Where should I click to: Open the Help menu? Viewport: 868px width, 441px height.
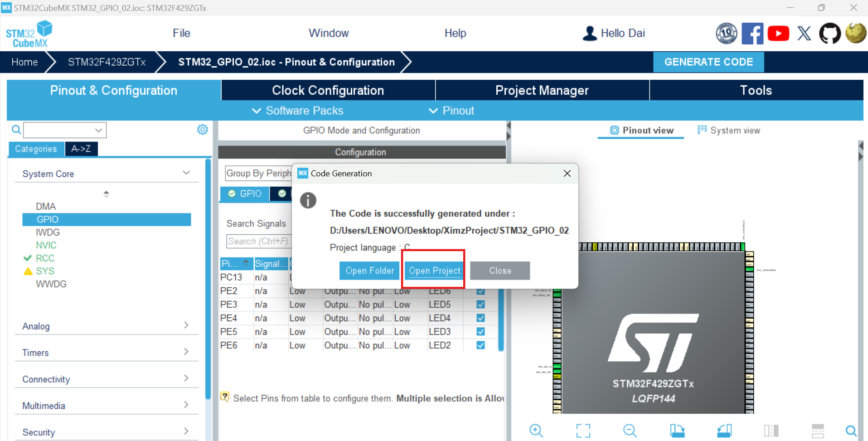click(455, 33)
